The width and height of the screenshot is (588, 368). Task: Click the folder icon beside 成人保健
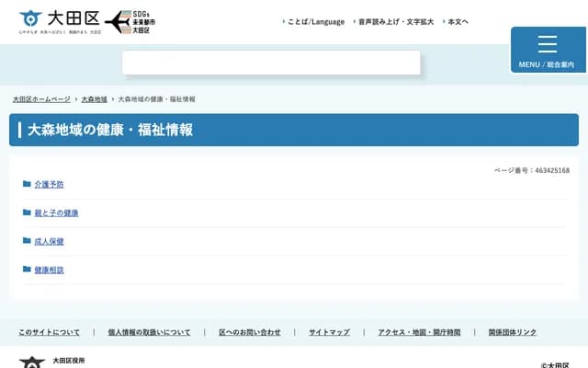27,241
